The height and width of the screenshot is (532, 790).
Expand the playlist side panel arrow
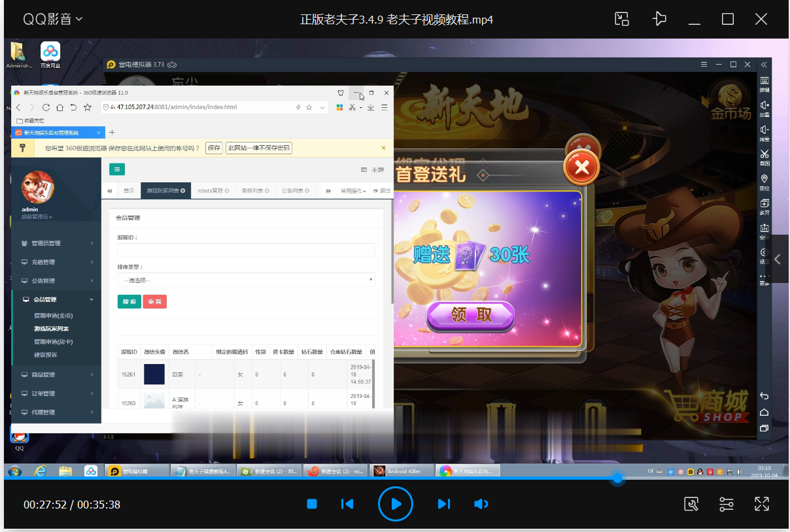point(777,259)
